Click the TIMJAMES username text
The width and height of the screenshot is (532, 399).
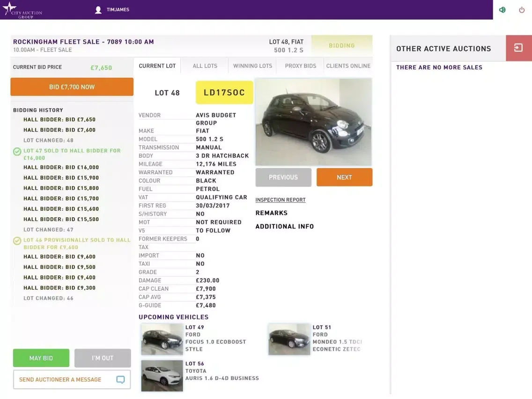tap(118, 9)
